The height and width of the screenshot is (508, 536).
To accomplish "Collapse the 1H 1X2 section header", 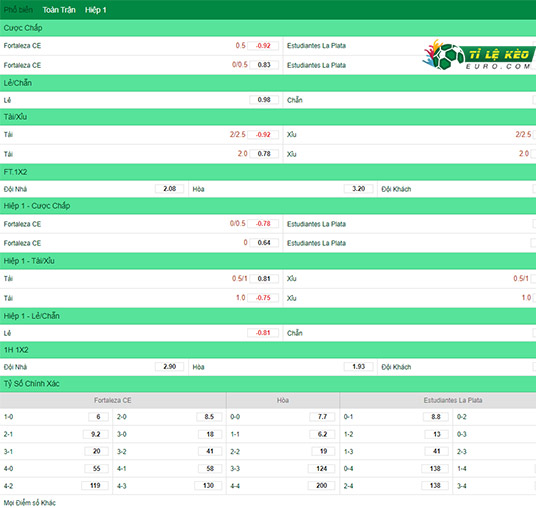I will 268,350.
